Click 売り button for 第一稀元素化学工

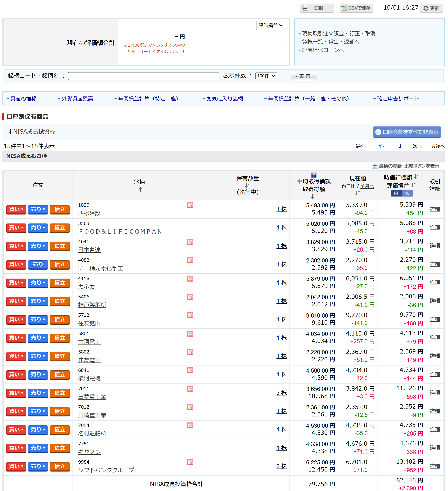38,265
